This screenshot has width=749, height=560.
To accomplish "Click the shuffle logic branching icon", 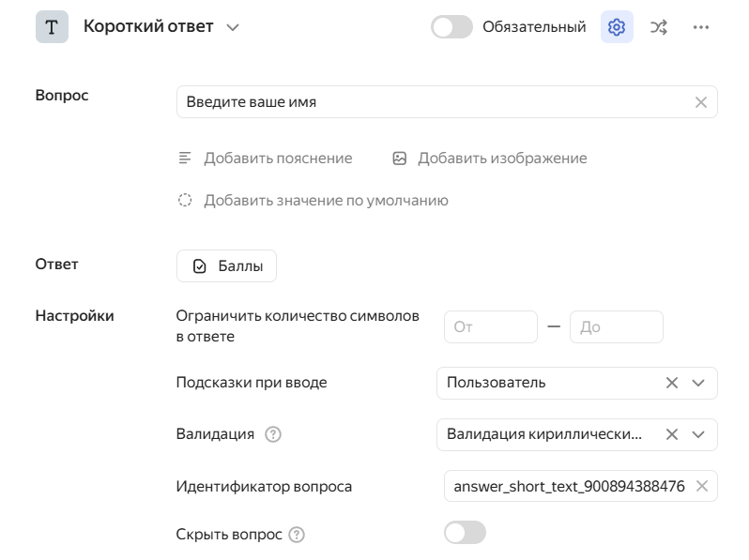I will point(659,27).
